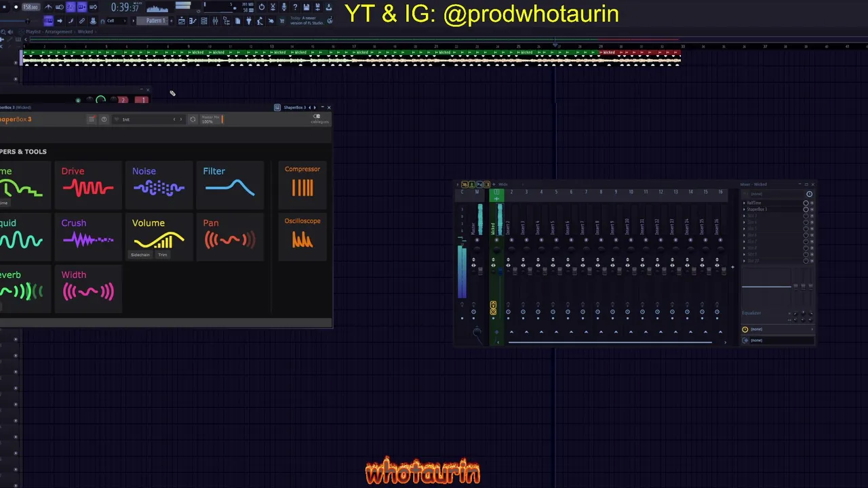Click previous preset arrow in ShaperBox

[x=174, y=119]
